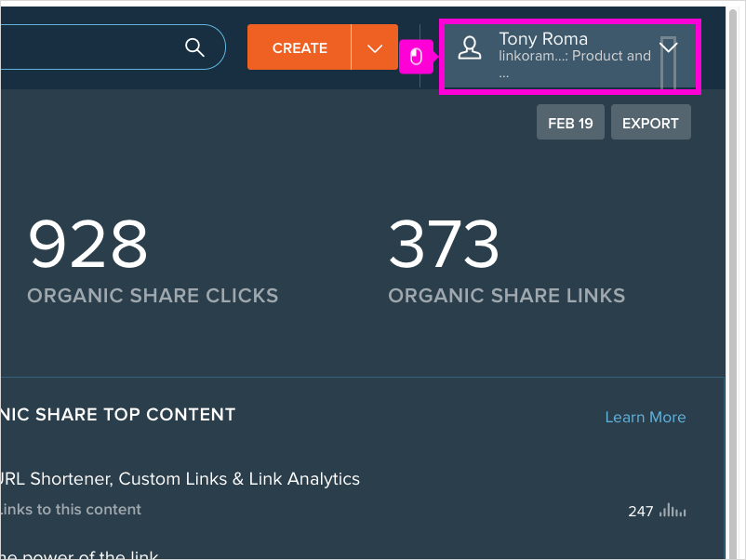Click the ORGANIC SHARE CLICKS label
Screen dimensions: 746x560
click(x=153, y=296)
